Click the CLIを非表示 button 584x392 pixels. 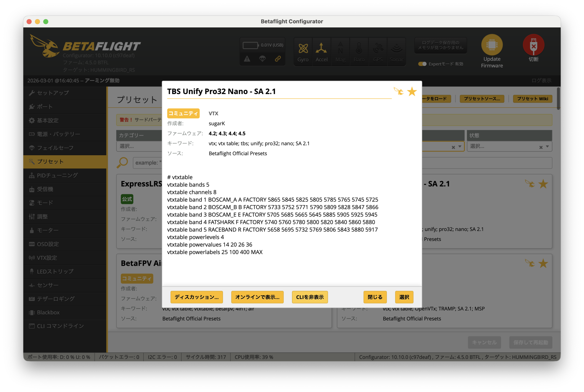tap(310, 297)
